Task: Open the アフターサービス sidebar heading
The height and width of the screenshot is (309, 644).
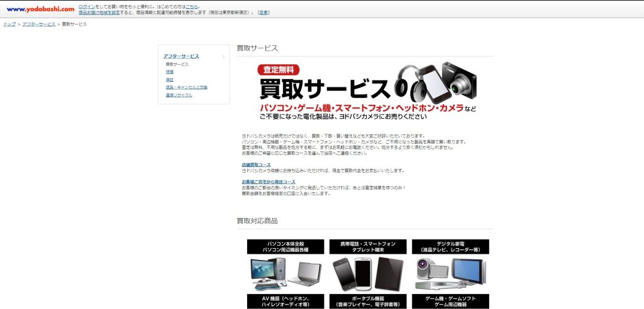Action: tap(181, 57)
